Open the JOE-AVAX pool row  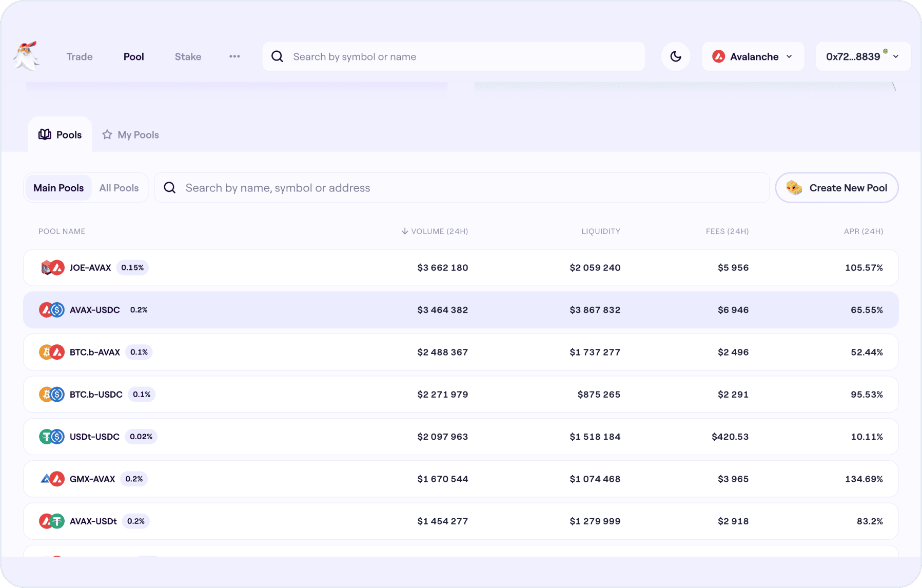pos(461,267)
